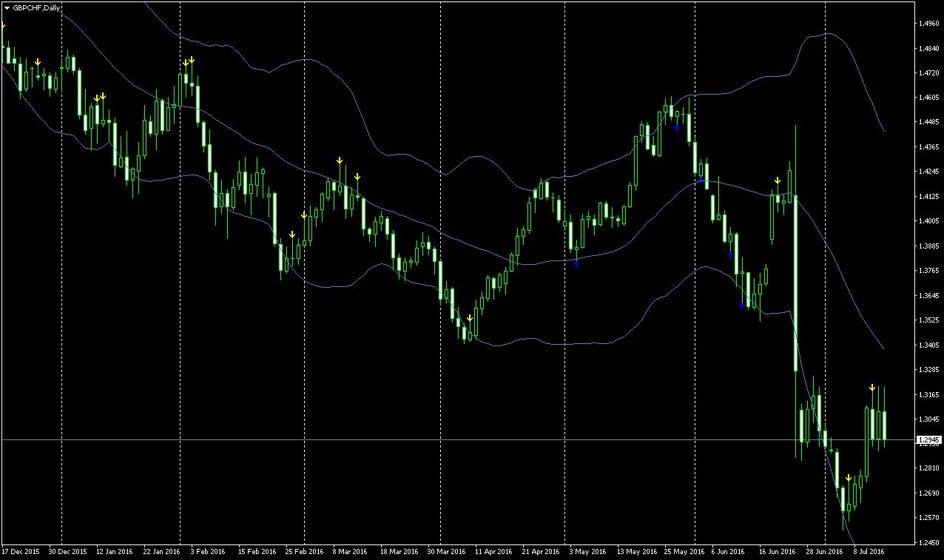This screenshot has height=560, width=944.
Task: Click the 22 Jan 2016 date label
Action: (162, 552)
